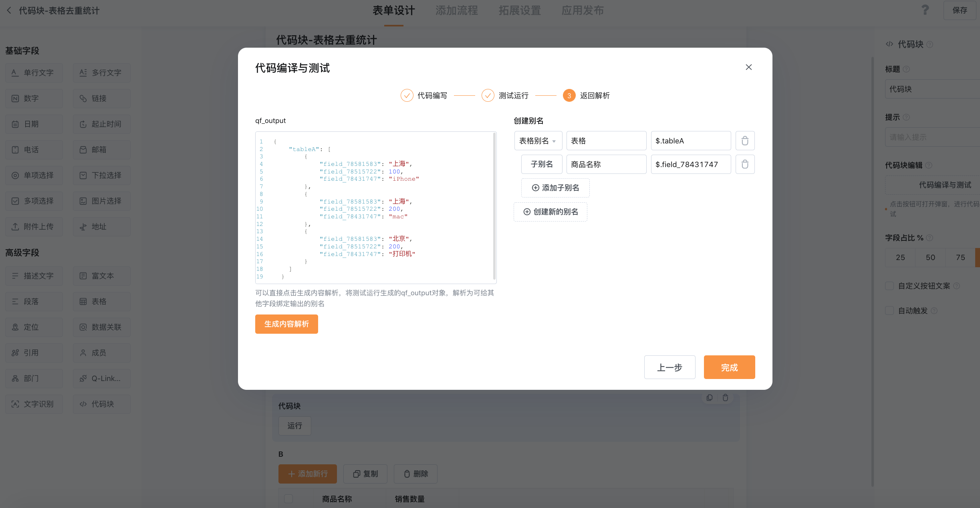Select all rows checkbox in table B

pyautogui.click(x=288, y=499)
